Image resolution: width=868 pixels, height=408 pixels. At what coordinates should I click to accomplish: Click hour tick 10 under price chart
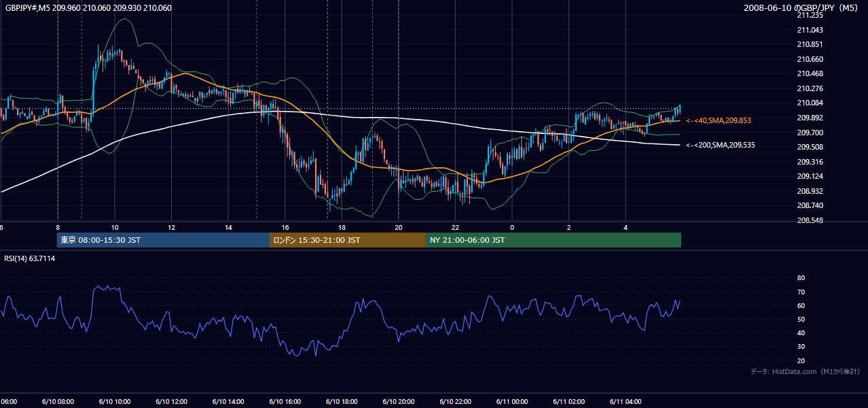click(115, 228)
